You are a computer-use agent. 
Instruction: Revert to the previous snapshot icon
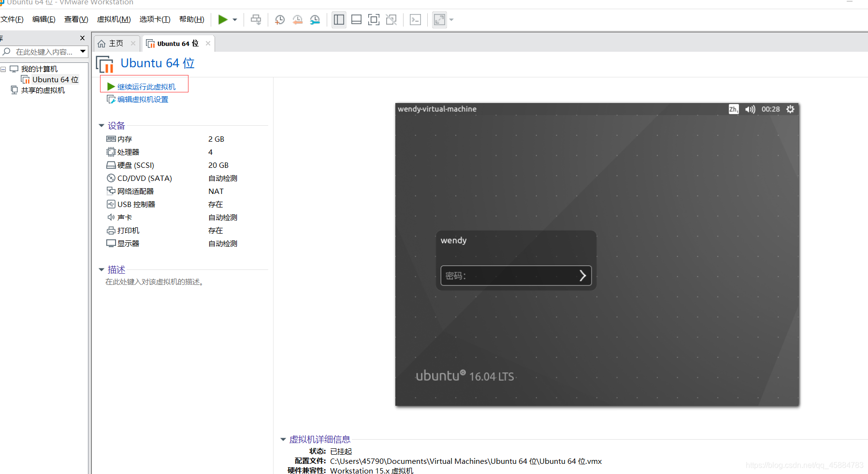(x=297, y=19)
